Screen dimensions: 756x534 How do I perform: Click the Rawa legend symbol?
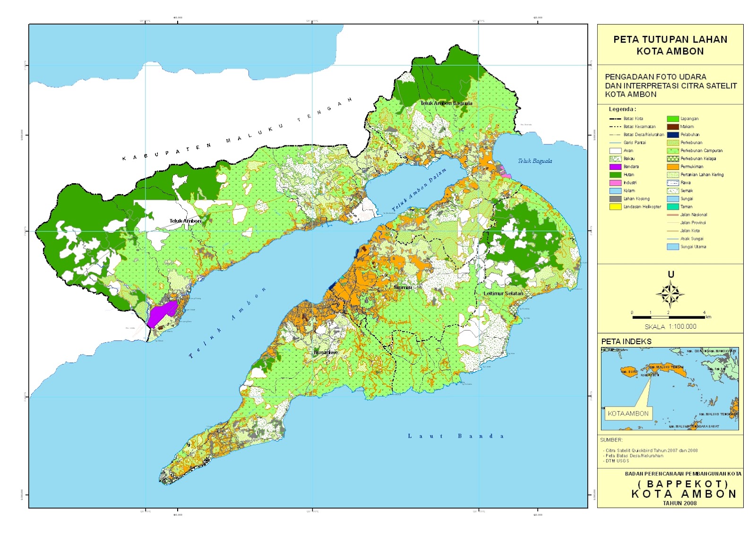(673, 183)
